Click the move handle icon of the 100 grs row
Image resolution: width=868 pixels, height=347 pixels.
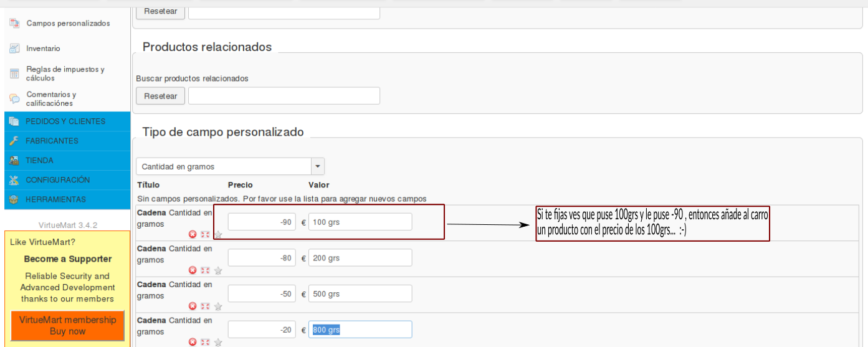205,234
